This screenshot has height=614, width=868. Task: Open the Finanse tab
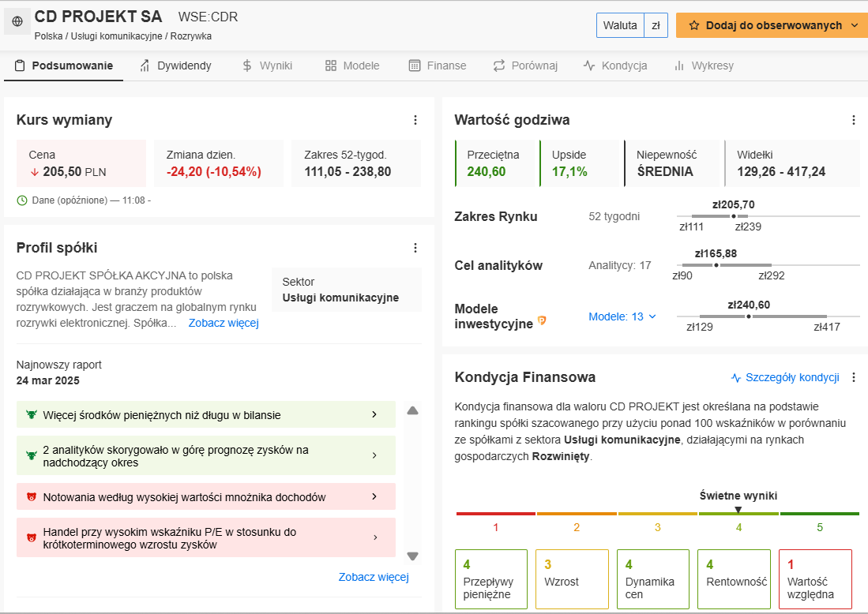438,66
